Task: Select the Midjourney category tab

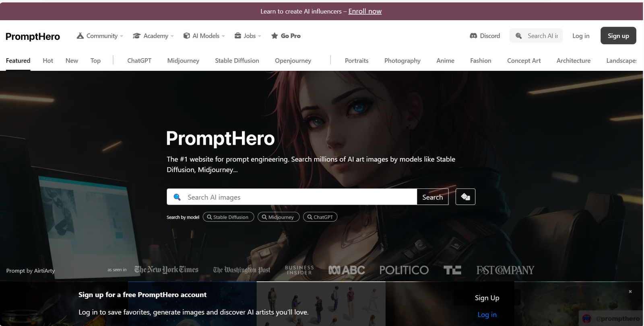Action: [183, 61]
